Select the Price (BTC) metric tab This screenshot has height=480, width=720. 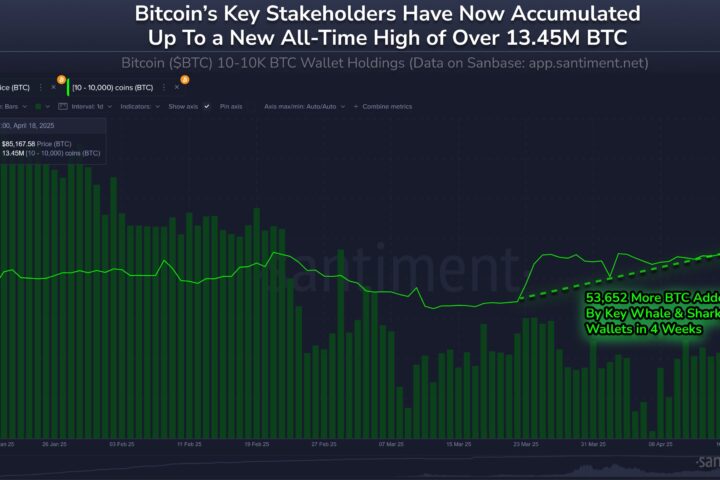pyautogui.click(x=15, y=87)
